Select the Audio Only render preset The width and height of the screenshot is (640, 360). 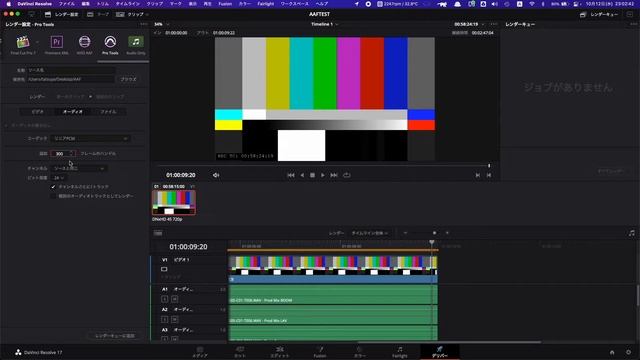tap(136, 45)
